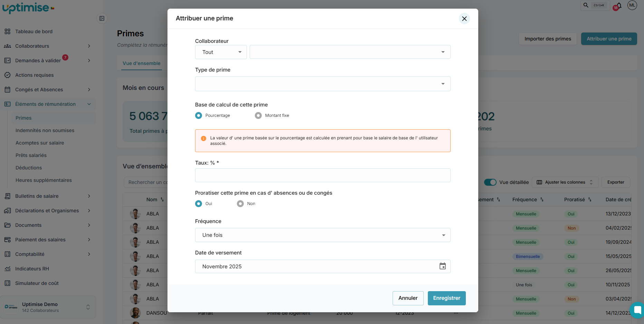Select Non for proratiser option

pyautogui.click(x=240, y=204)
